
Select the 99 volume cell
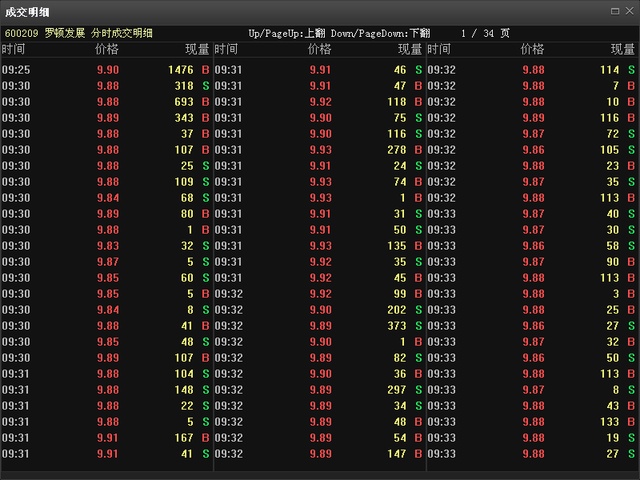400,294
